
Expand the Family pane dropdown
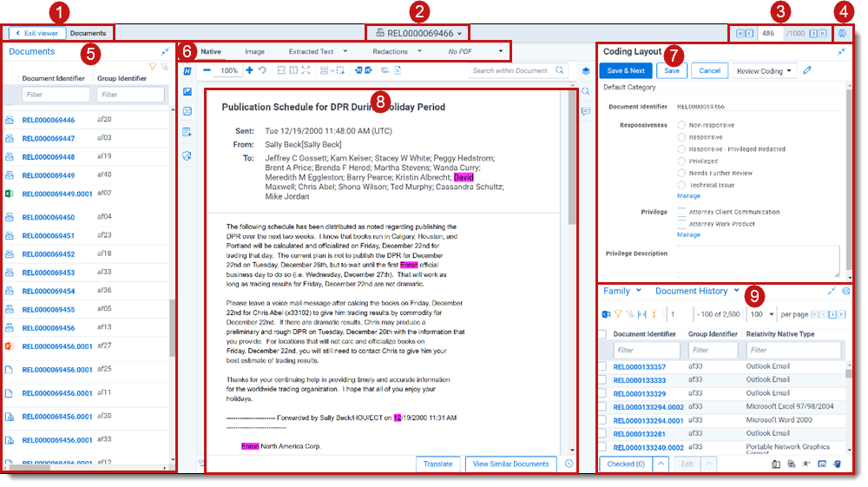coord(638,290)
